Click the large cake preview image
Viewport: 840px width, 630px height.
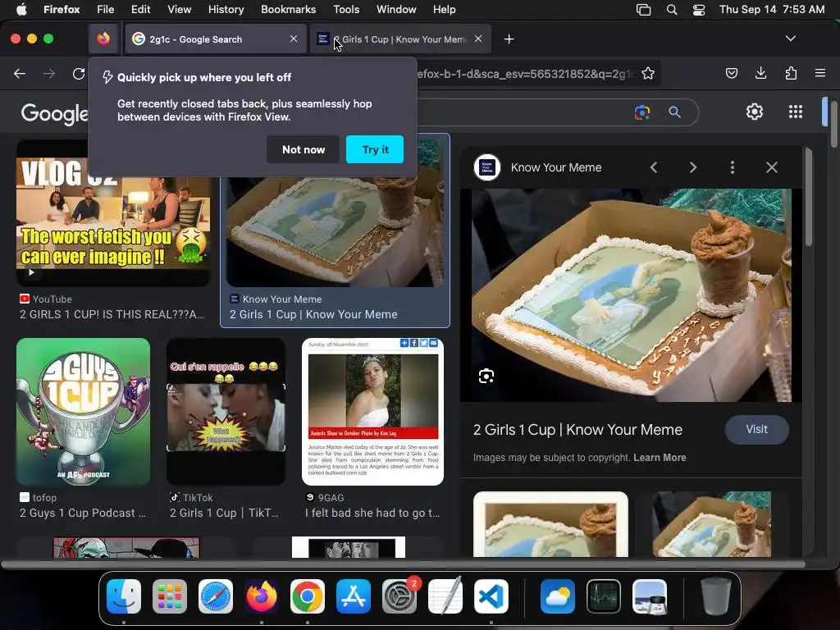click(x=631, y=295)
